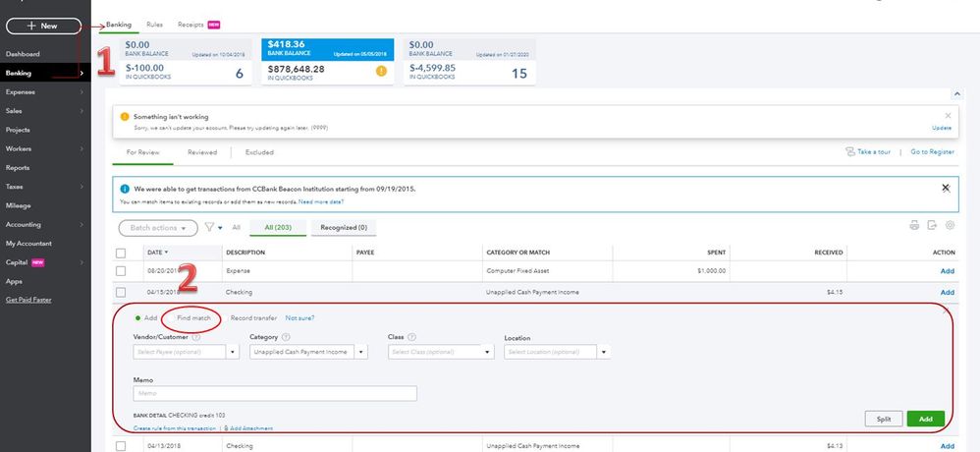
Task: Dismiss the CCBank Beacon info banner
Action: 946,187
